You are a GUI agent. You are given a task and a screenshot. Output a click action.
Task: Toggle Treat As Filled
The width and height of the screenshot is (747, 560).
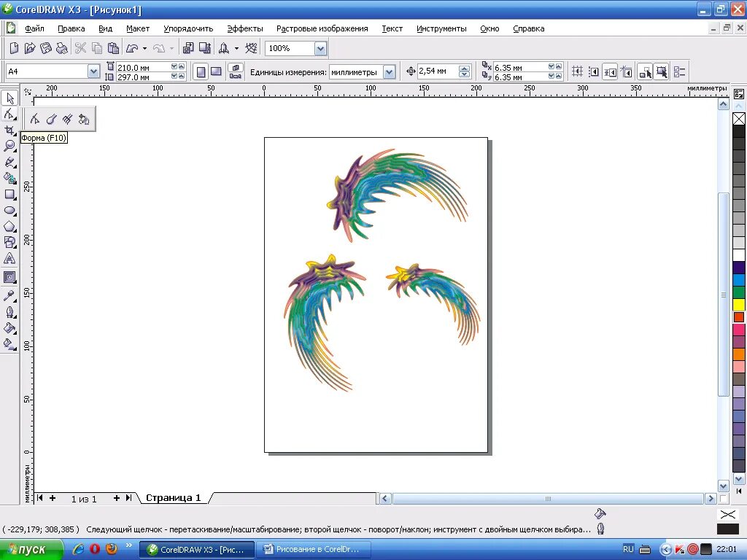[x=661, y=72]
